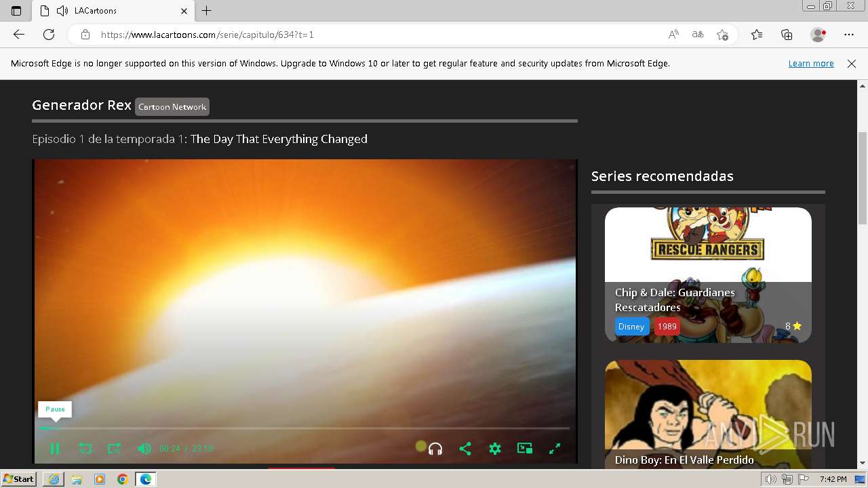Launch Internet Explorer from taskbar
The width and height of the screenshot is (868, 488).
pos(54,479)
